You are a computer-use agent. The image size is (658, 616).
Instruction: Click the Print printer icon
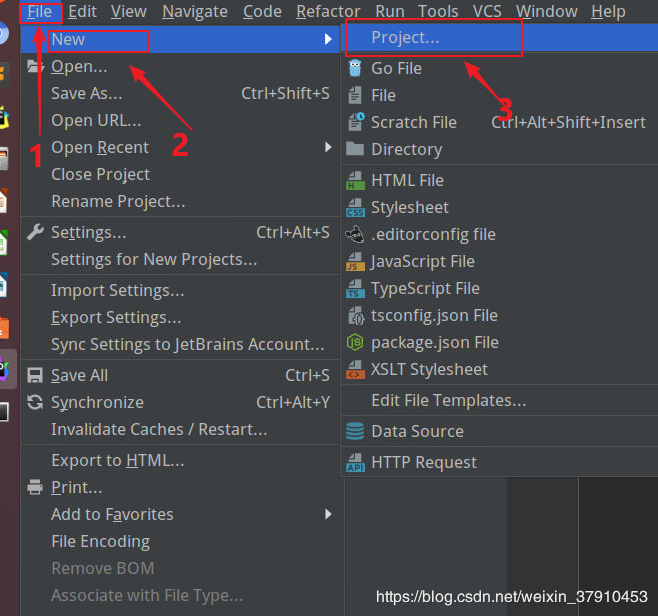[x=35, y=487]
